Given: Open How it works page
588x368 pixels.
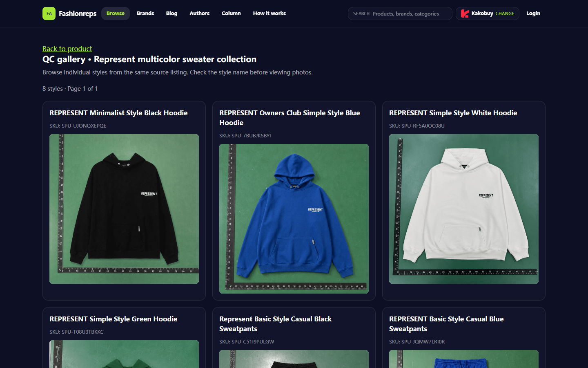Looking at the screenshot, I should (x=269, y=13).
